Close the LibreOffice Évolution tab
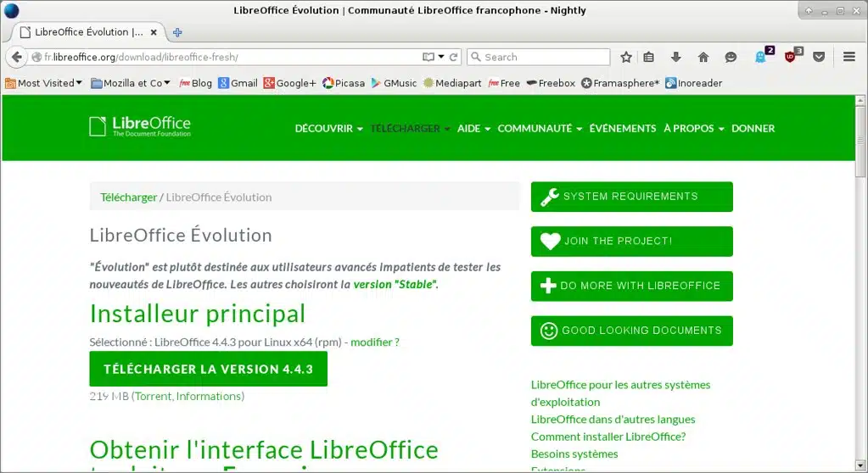 tap(154, 33)
